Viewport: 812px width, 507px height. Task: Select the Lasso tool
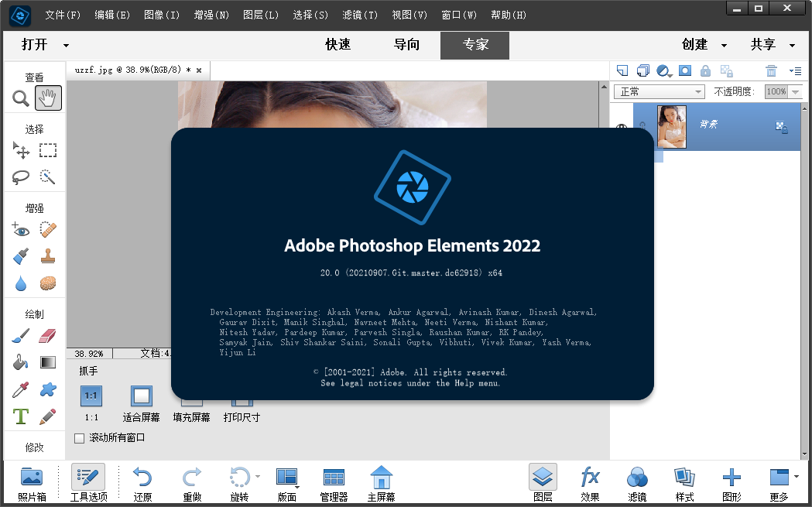20,176
